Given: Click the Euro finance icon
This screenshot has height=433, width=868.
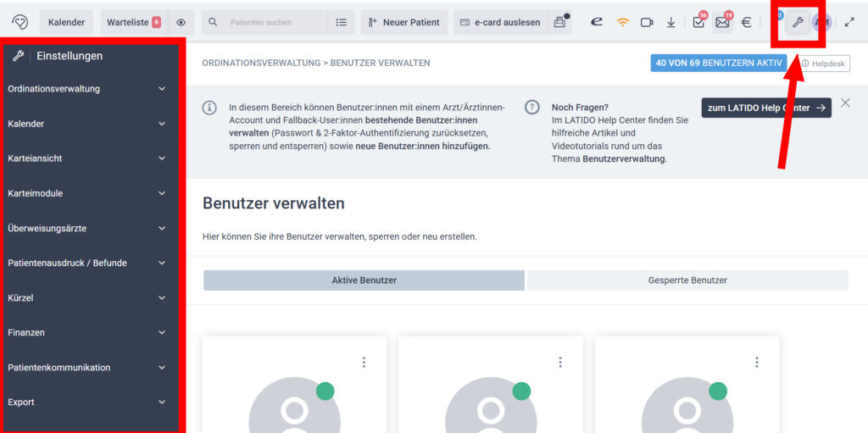Looking at the screenshot, I should [x=746, y=22].
